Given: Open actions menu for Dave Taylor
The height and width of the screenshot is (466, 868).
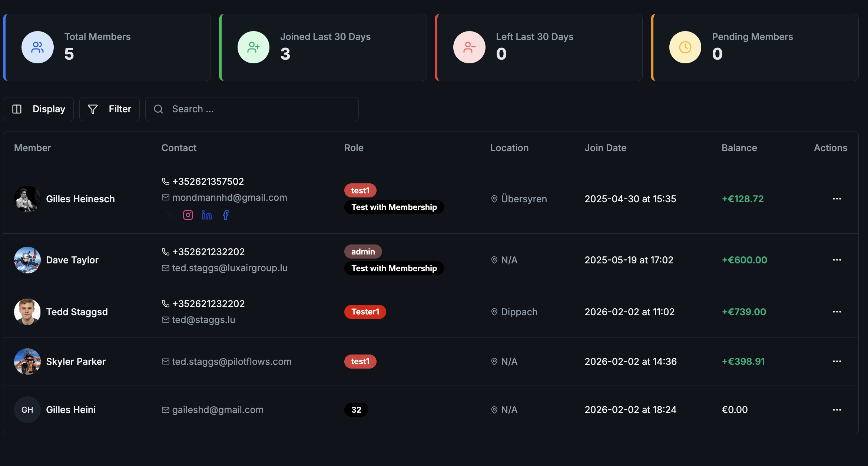Looking at the screenshot, I should (836, 260).
